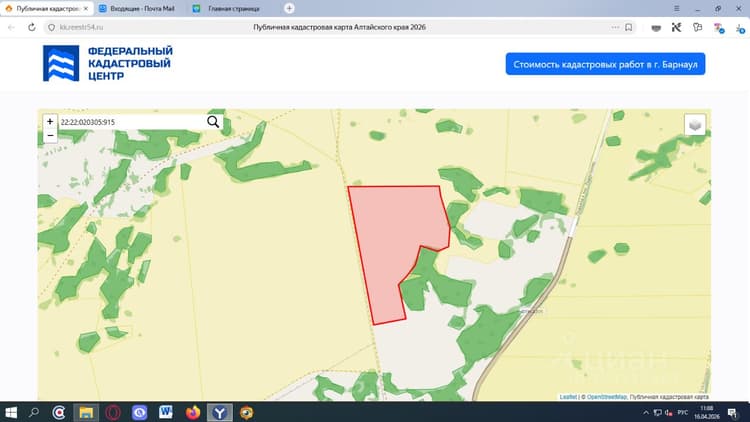Switch to the Главная страница tab
Screen dimensions: 750x422
[x=230, y=9]
